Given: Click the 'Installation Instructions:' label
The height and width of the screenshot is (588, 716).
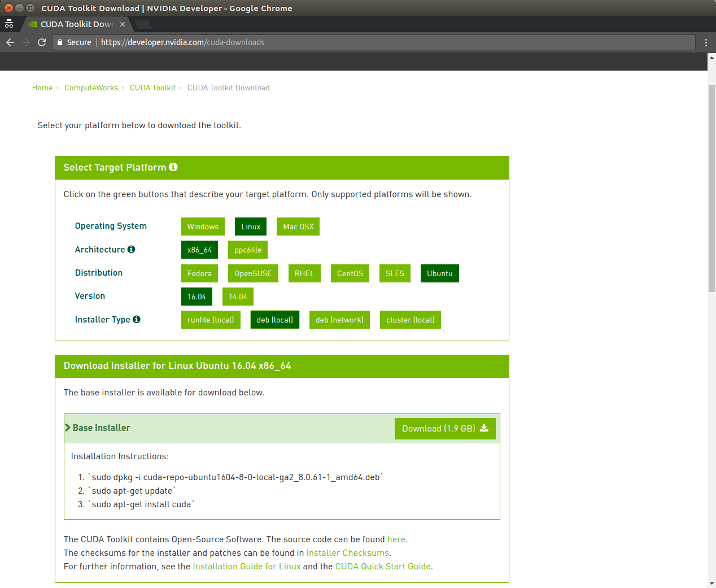Looking at the screenshot, I should [x=120, y=456].
